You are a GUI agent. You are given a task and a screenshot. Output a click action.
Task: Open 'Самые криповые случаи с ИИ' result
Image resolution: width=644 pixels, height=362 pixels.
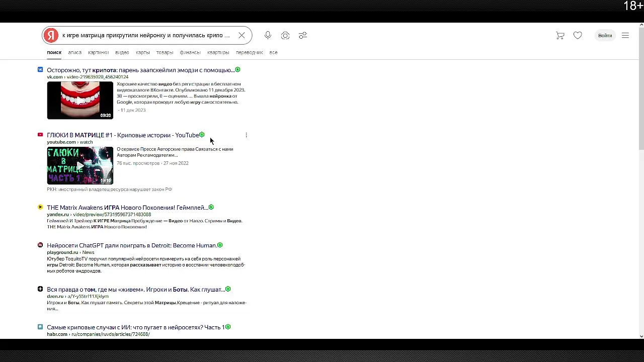(136, 327)
